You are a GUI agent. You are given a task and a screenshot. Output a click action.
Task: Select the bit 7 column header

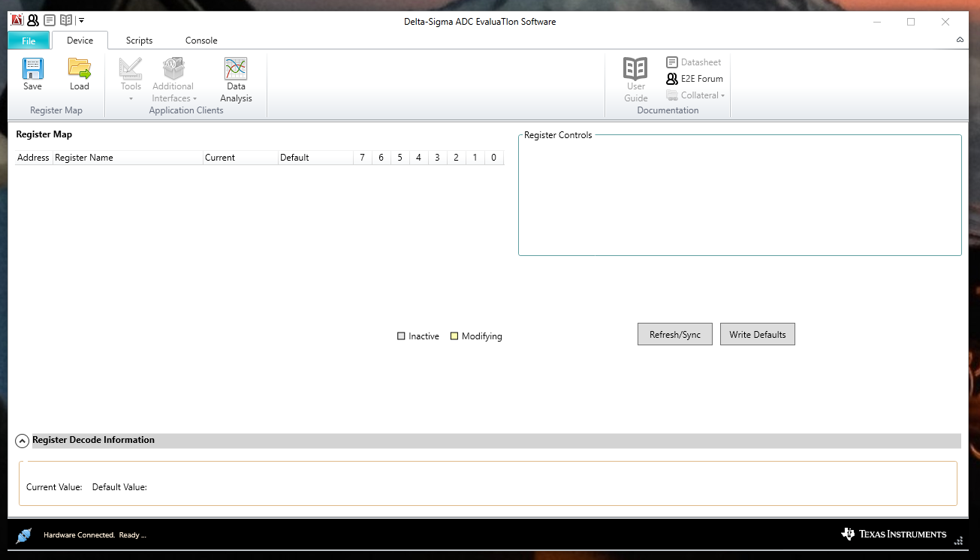point(363,158)
